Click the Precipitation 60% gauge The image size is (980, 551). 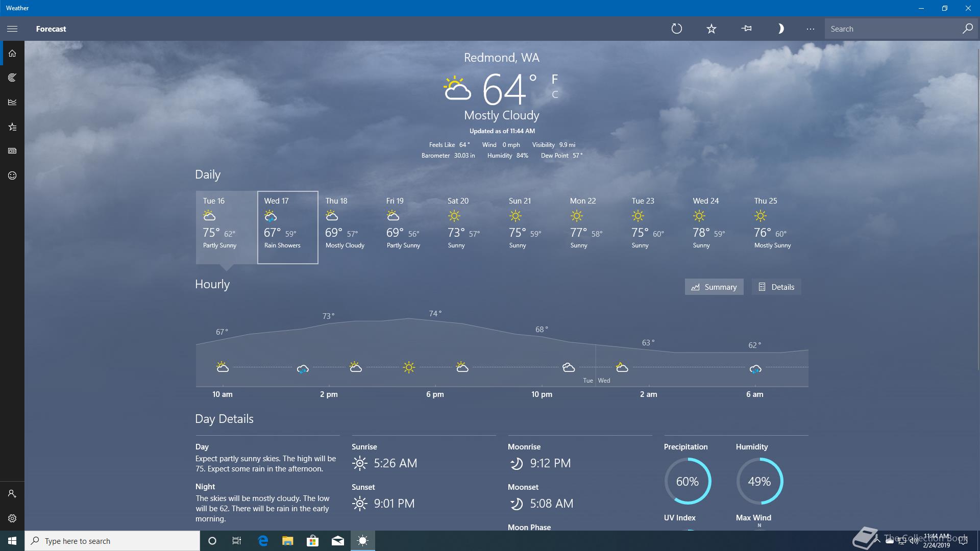click(x=688, y=481)
